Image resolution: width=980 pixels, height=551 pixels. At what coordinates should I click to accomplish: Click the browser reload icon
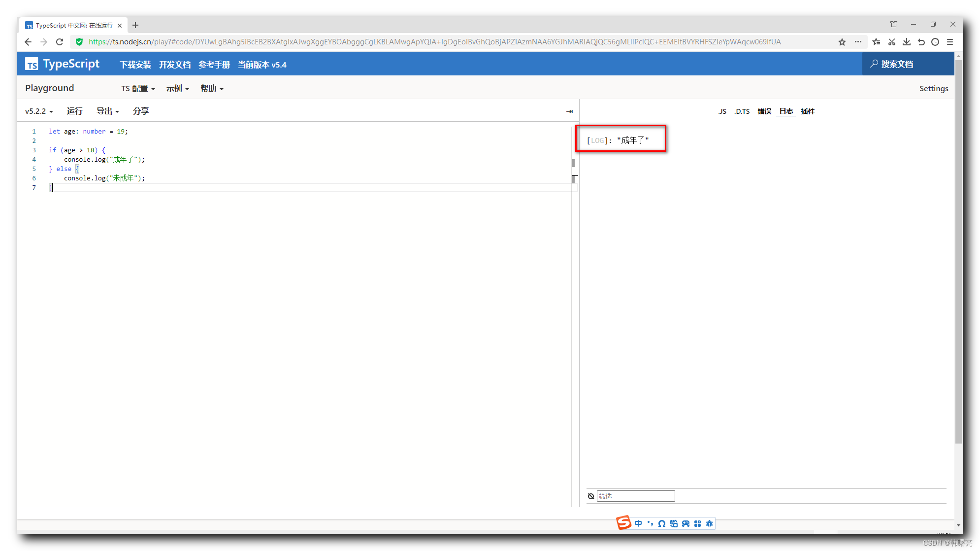pos(60,42)
